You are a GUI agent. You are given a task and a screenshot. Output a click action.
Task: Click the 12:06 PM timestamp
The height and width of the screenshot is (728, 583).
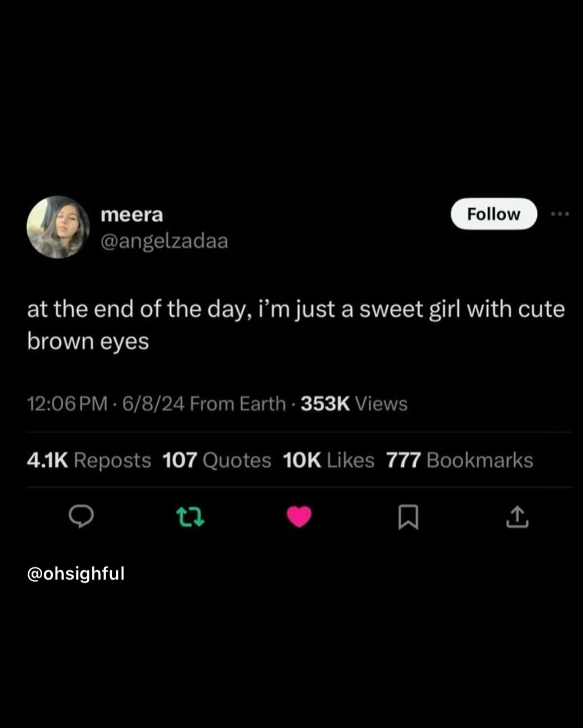click(67, 404)
